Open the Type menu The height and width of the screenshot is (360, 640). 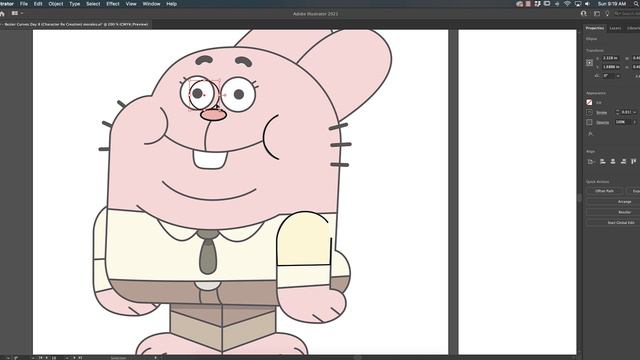(75, 4)
